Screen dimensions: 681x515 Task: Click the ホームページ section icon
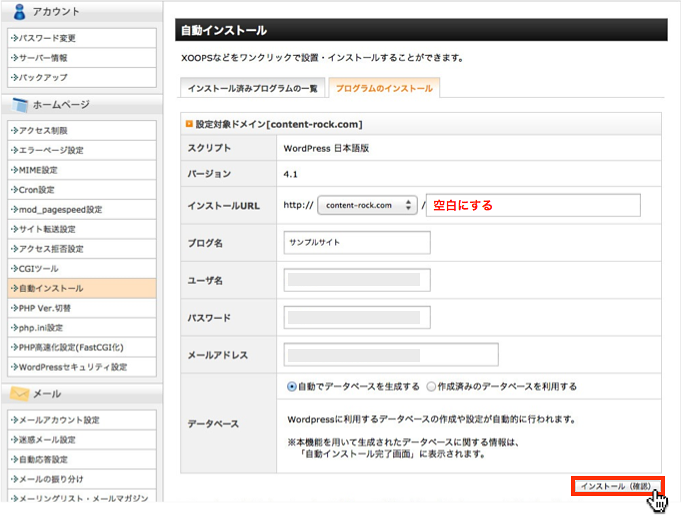click(x=20, y=105)
